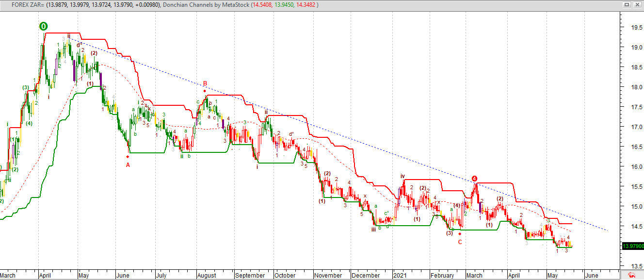
Task: Click the red "B" wave label
Action: (205, 83)
